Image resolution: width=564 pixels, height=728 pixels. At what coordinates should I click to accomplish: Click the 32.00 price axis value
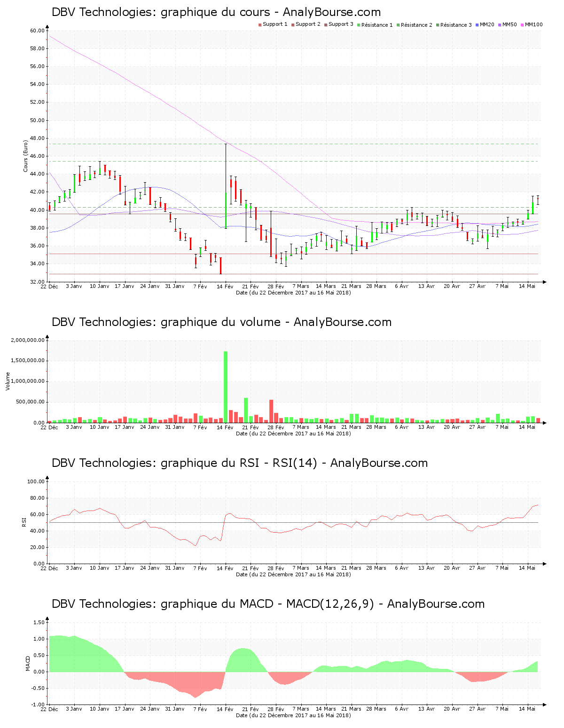[x=37, y=282]
